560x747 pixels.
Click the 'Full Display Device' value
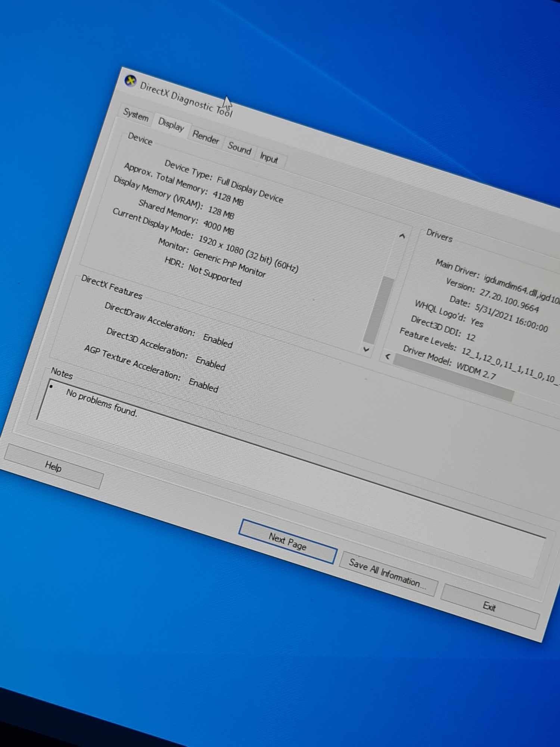click(250, 190)
